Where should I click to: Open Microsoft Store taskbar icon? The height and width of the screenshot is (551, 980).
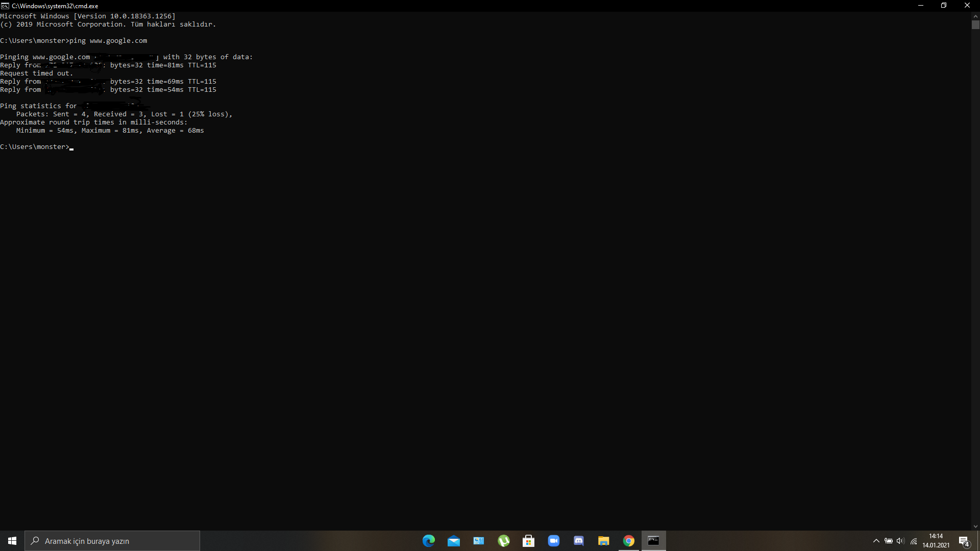click(528, 541)
